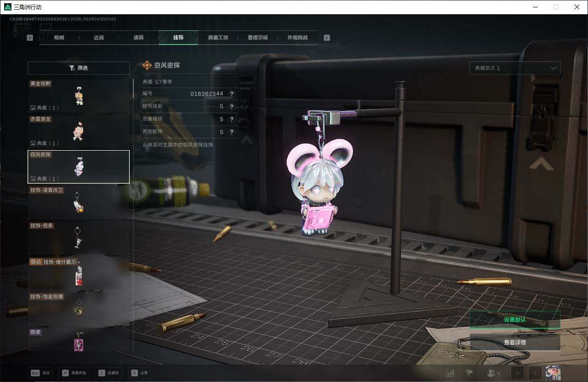
Task: Click the 典藏 image icon under 赤霄游龙
Action: (x=33, y=143)
